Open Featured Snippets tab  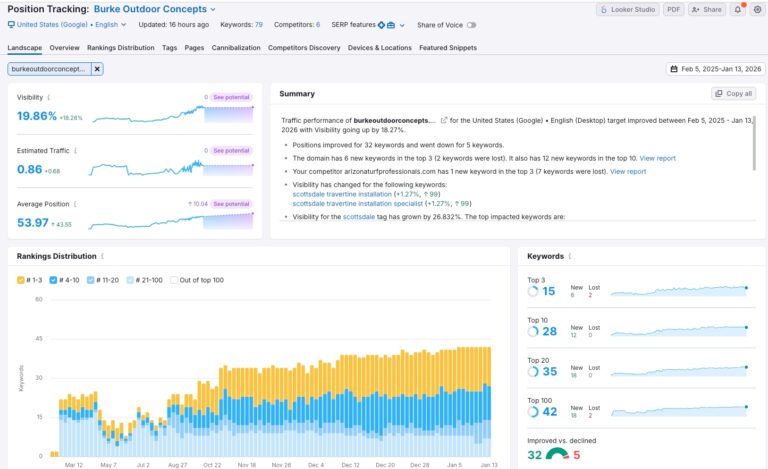coord(448,47)
